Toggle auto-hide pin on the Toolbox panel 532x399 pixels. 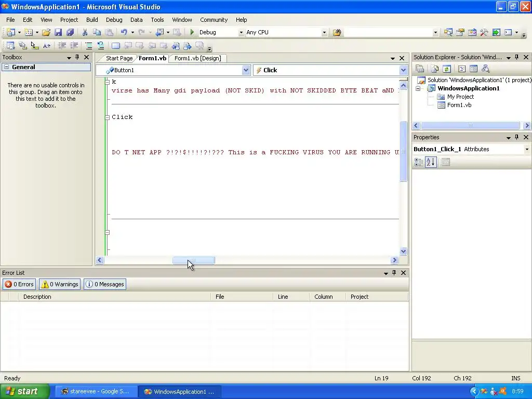[77, 57]
